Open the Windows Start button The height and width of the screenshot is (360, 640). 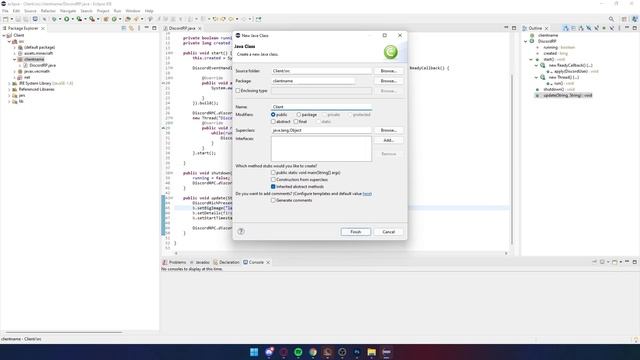(254, 352)
